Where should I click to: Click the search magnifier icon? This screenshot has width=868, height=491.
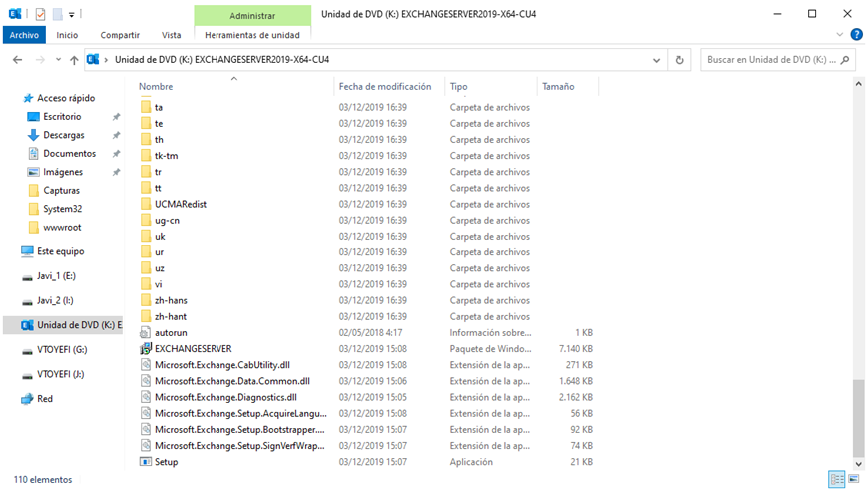[x=845, y=60]
